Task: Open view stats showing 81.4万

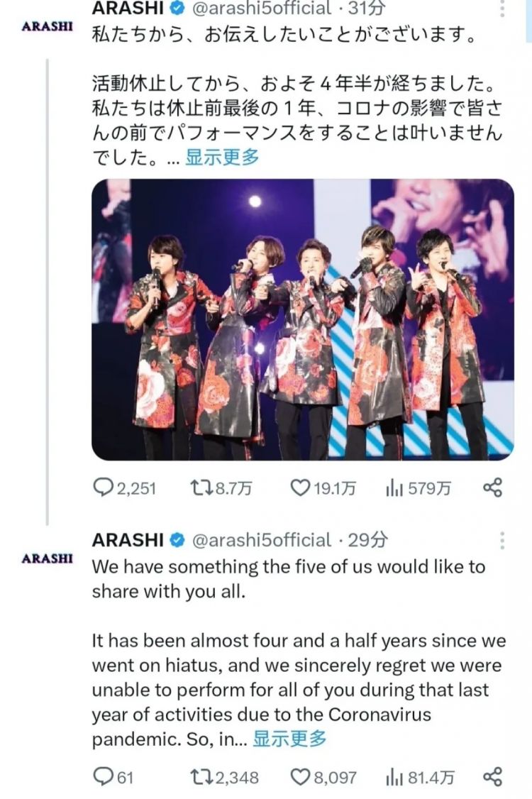Action: [x=394, y=777]
